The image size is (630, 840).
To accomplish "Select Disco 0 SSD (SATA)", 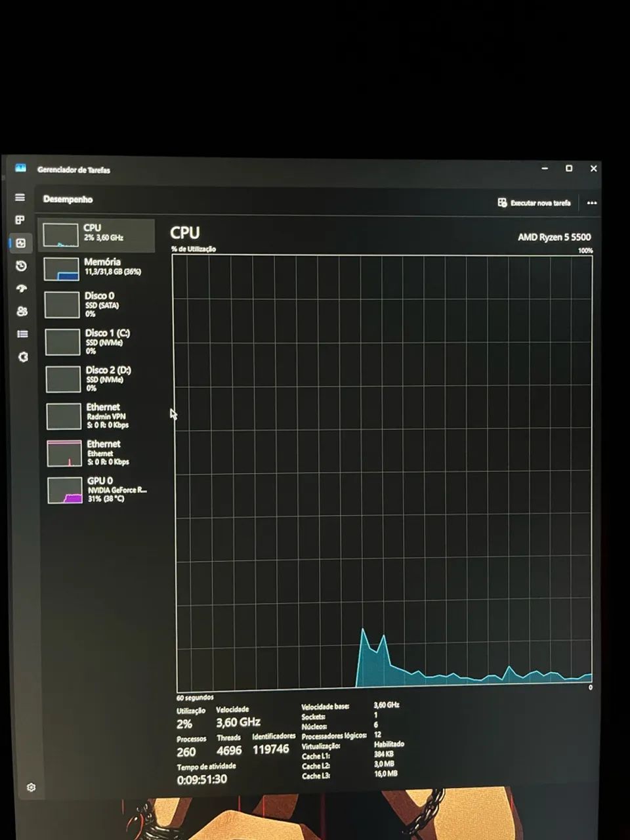I will pyautogui.click(x=98, y=304).
